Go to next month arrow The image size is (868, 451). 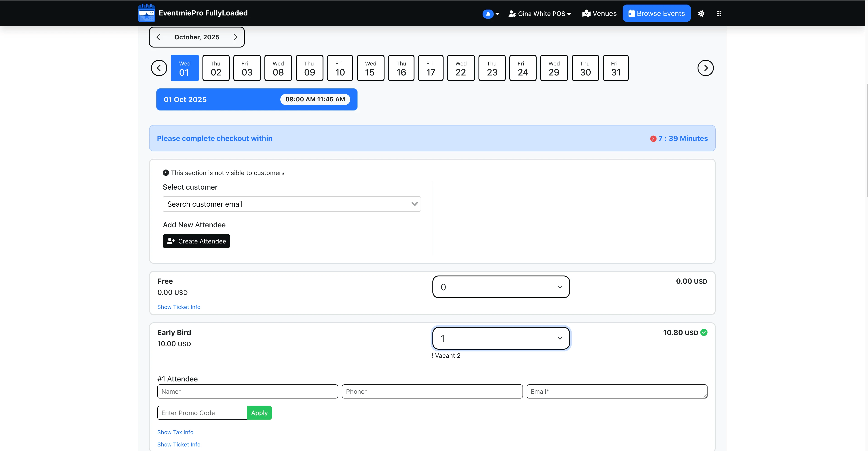click(x=235, y=37)
